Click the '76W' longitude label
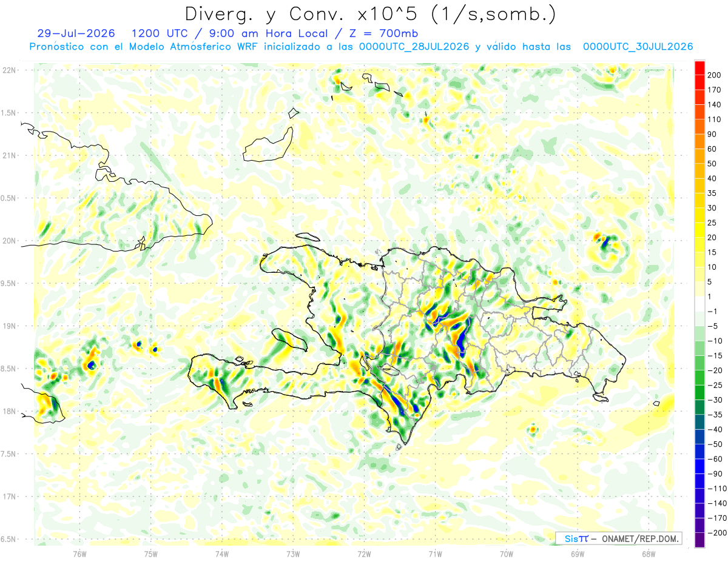The height and width of the screenshot is (562, 728). [x=79, y=554]
